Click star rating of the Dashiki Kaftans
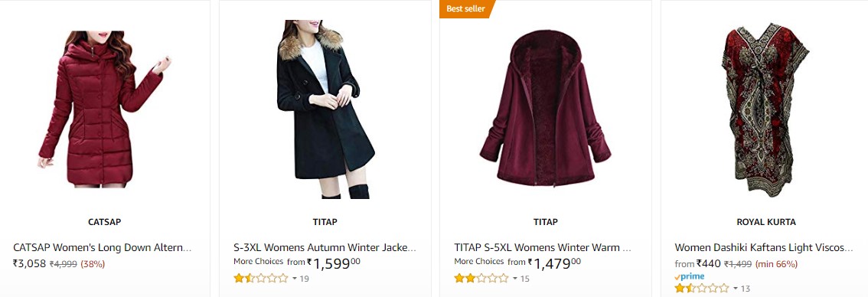 click(x=702, y=288)
